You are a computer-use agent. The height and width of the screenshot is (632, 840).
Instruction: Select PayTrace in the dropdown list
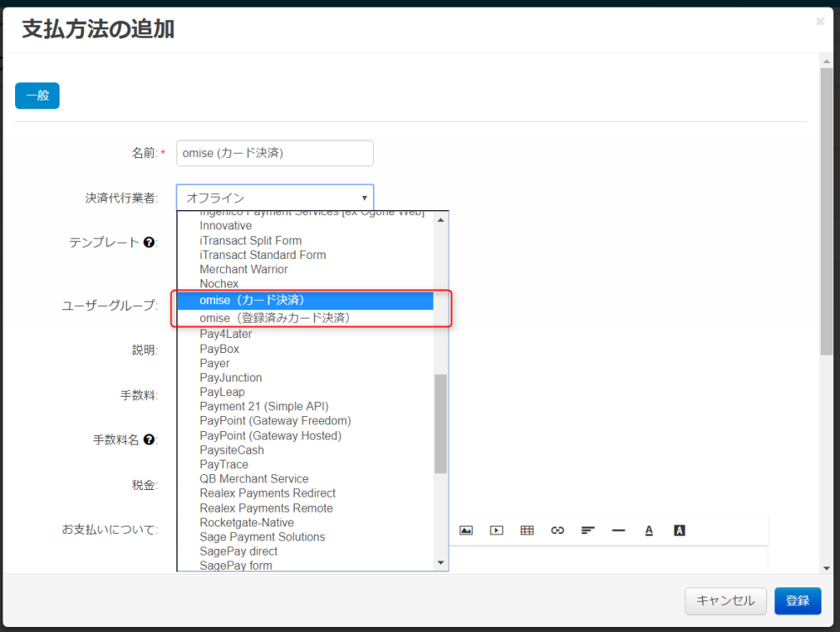pos(306,464)
